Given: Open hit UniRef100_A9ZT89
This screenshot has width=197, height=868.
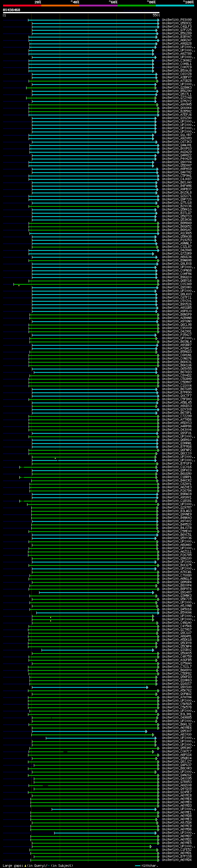Looking at the screenshot, I should [177, 54].
